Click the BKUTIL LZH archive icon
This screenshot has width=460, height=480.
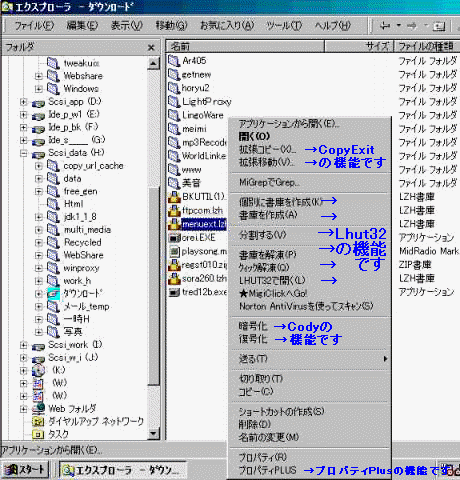coord(174,197)
